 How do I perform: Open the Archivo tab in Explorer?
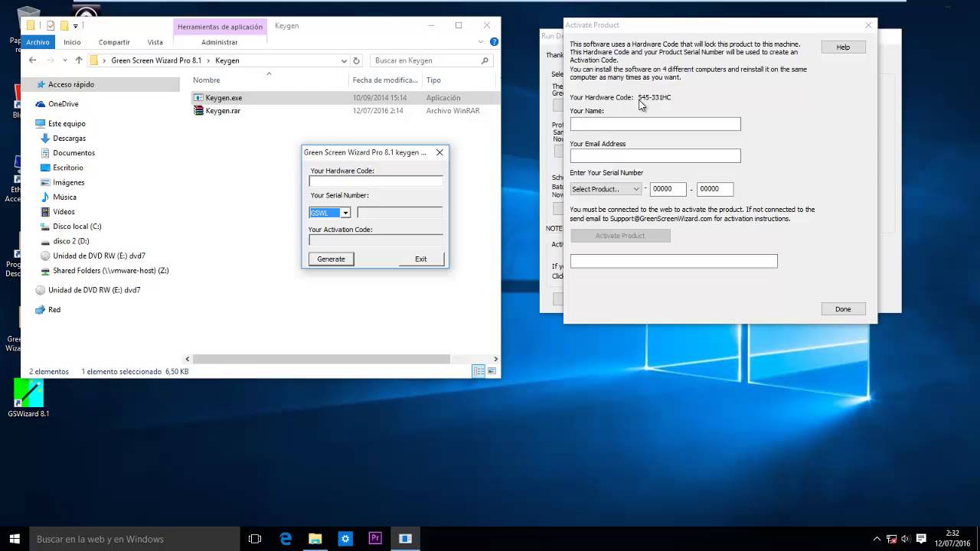38,42
